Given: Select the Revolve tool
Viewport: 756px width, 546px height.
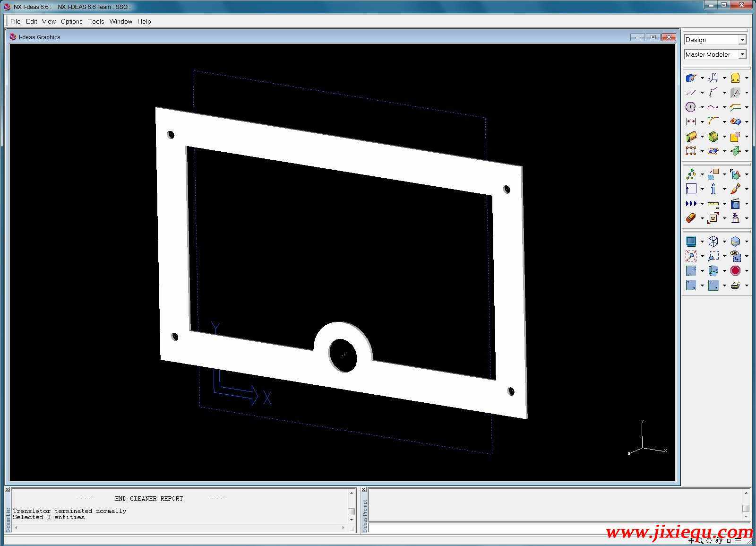Looking at the screenshot, I should coord(713,136).
